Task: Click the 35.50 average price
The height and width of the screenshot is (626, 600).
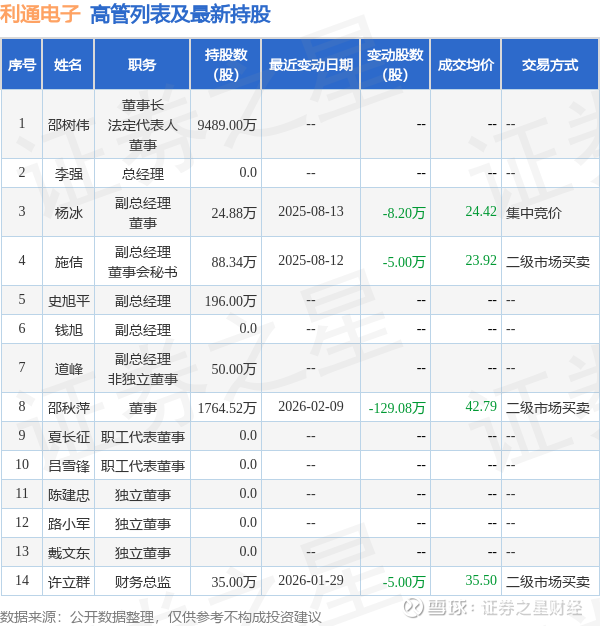Action: [481, 580]
